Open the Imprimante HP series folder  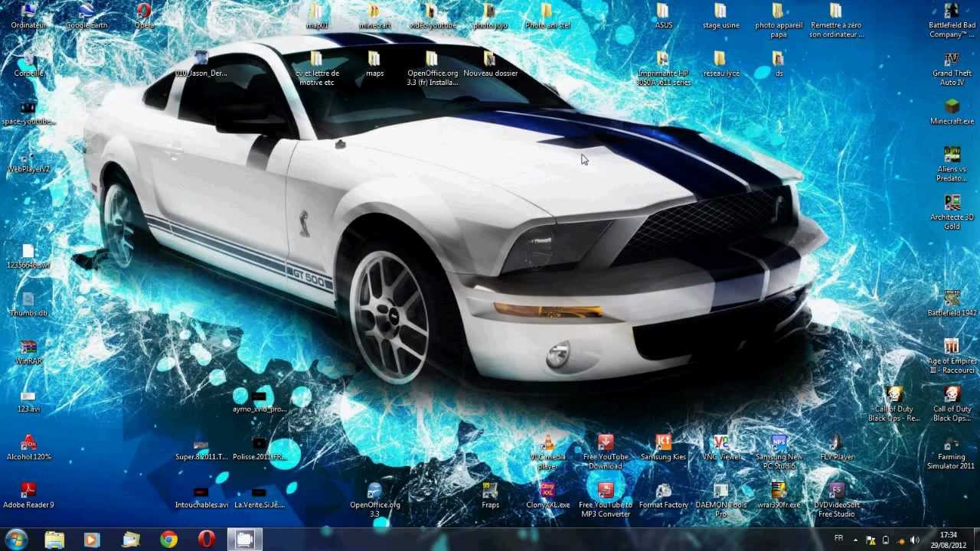(x=663, y=68)
